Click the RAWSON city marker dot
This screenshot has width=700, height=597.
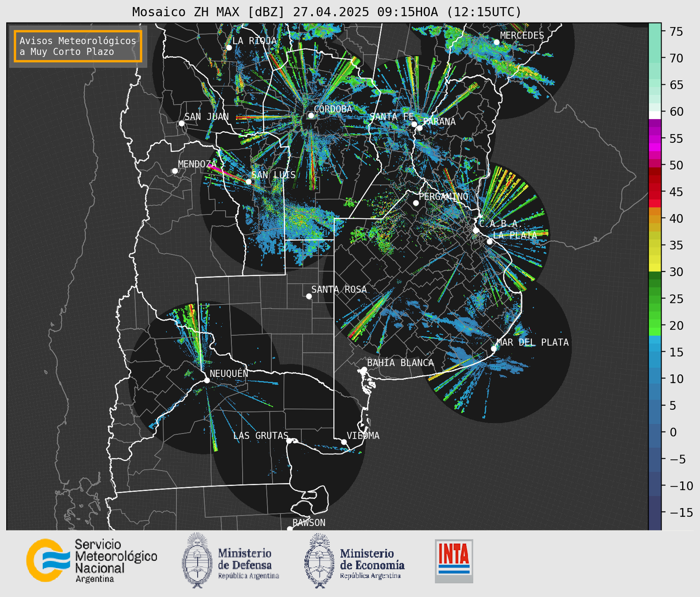(x=290, y=528)
